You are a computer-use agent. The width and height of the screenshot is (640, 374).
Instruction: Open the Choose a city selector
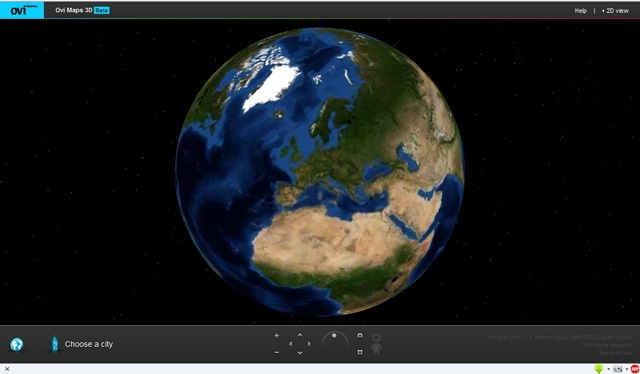pyautogui.click(x=89, y=344)
